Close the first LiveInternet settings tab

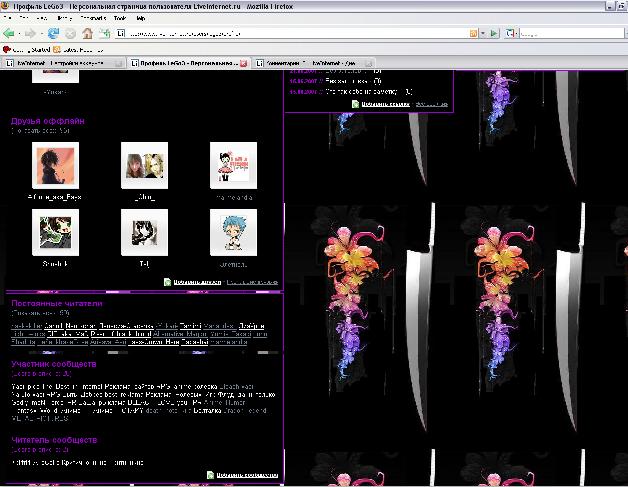click(x=119, y=63)
